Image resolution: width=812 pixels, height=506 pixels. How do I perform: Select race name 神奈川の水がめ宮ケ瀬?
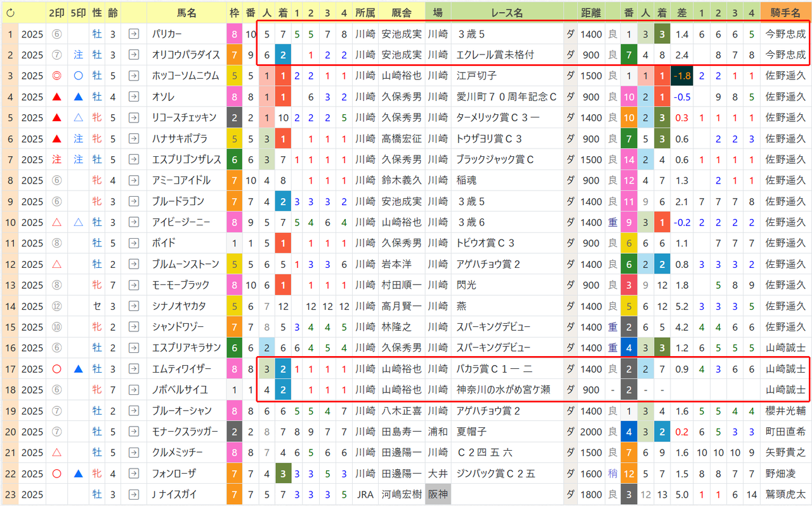click(x=503, y=390)
